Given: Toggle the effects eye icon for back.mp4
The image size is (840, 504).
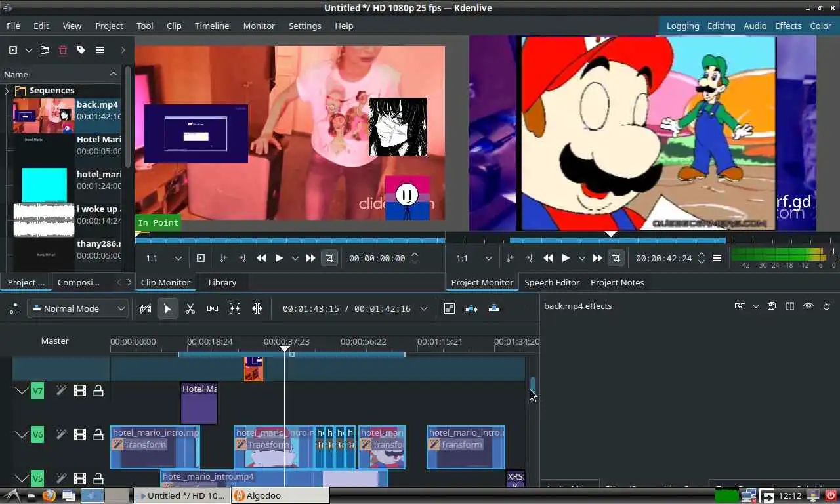Looking at the screenshot, I should (808, 306).
